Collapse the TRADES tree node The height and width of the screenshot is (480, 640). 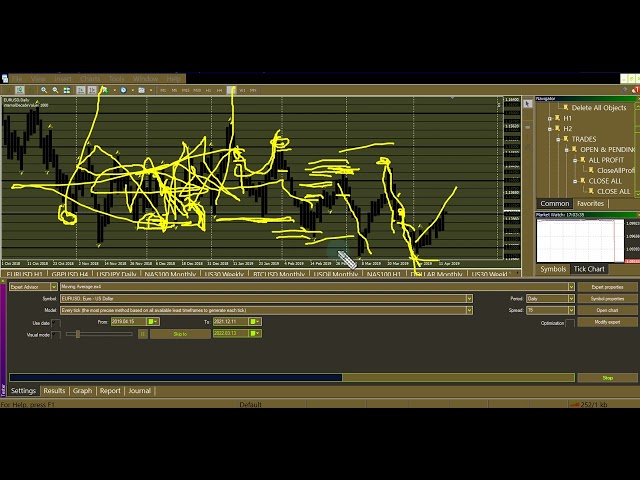click(x=557, y=139)
